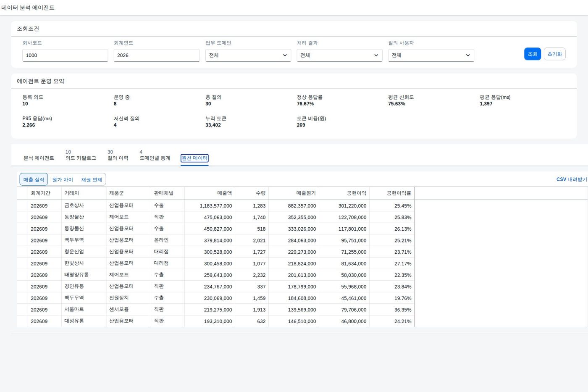Click the 공헌이익률 column header
Screen dimensions: 588x392
392,193
